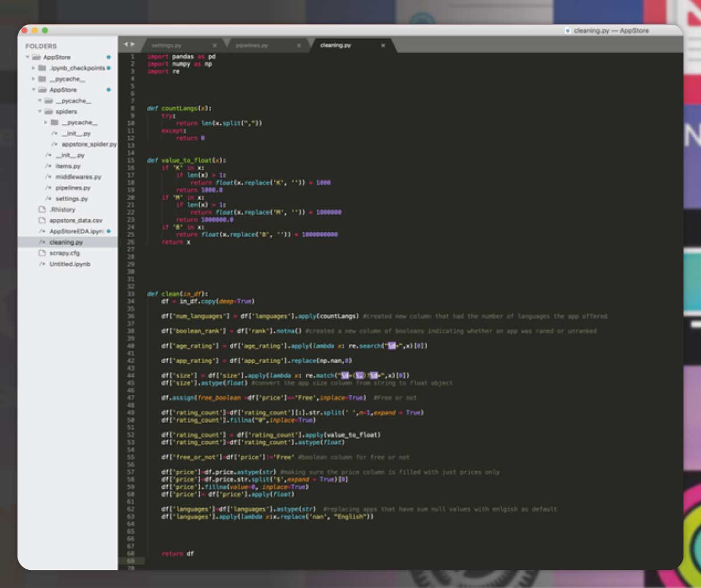The height and width of the screenshot is (588, 701).
Task: Collapse the __pycache__ folder above spiders
Action: tap(40, 101)
